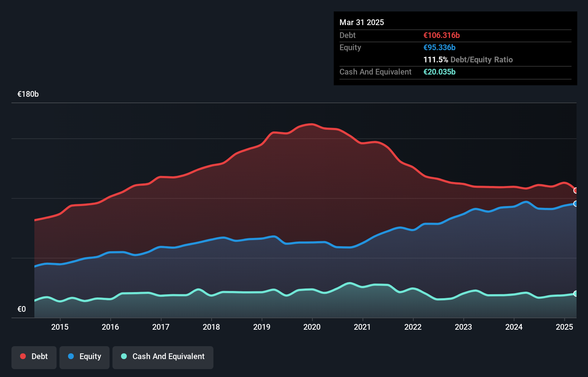Click the €180b y-axis label
Screen dimensions: 588x377
[28, 94]
